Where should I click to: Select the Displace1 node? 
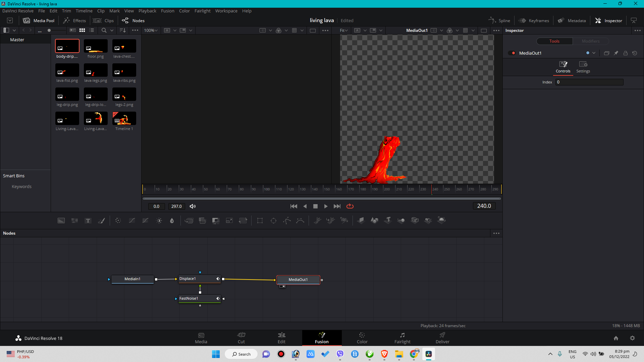click(x=200, y=279)
